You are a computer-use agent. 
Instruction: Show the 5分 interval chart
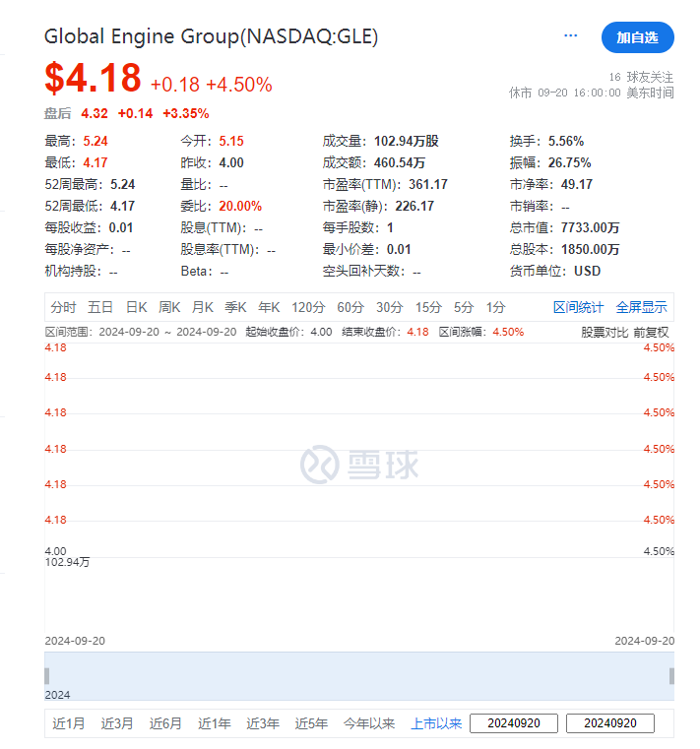[464, 307]
